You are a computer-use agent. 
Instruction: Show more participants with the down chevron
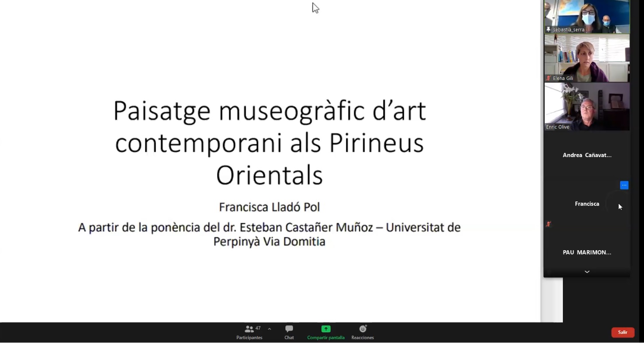pyautogui.click(x=587, y=272)
